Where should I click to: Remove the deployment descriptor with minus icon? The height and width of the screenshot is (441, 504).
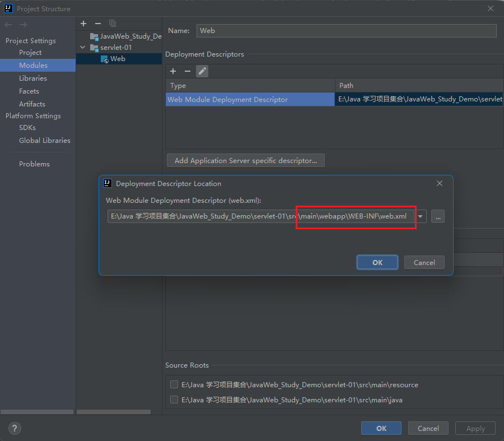pyautogui.click(x=188, y=71)
